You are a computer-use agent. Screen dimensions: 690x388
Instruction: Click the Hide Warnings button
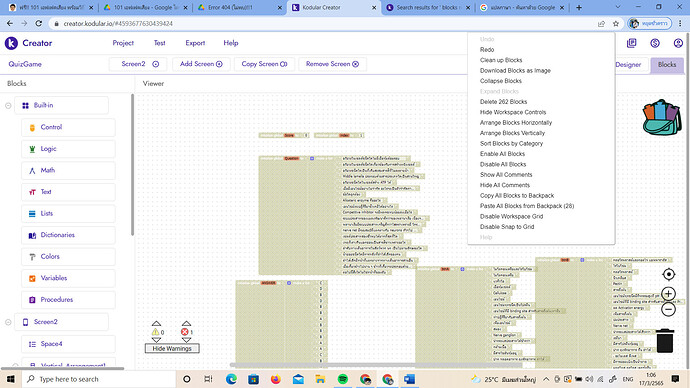point(172,348)
